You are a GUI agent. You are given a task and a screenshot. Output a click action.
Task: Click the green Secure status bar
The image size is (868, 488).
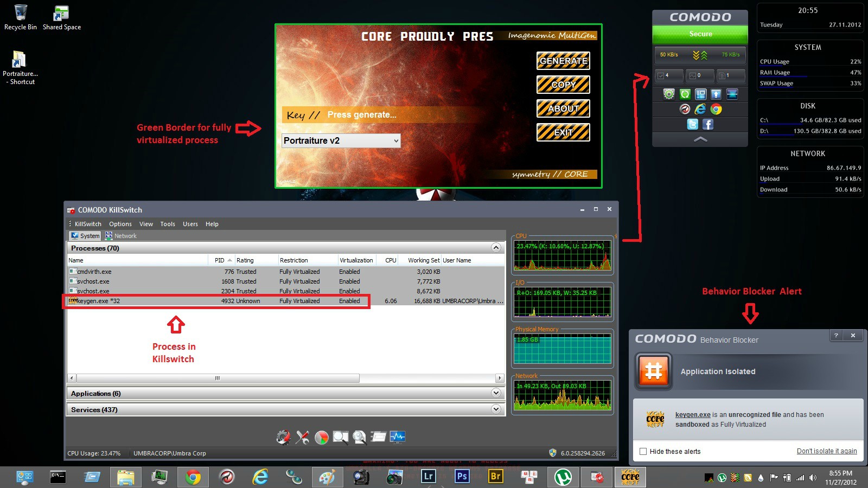(x=700, y=34)
